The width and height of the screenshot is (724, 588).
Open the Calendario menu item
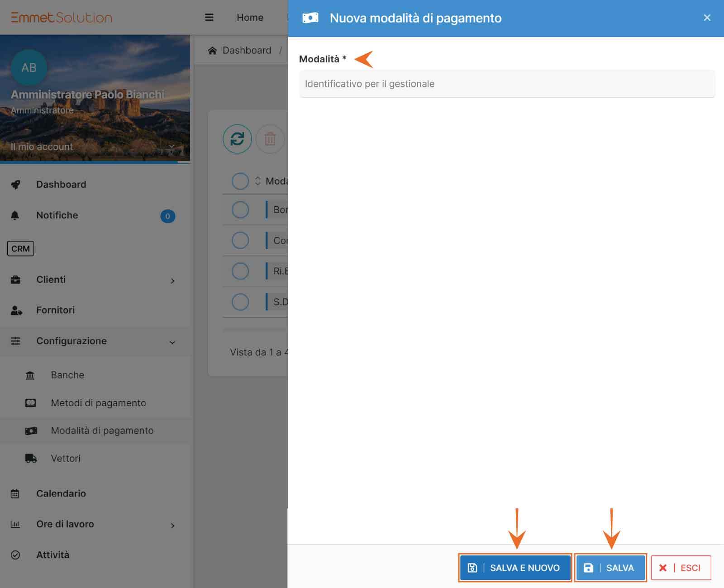pos(61,493)
